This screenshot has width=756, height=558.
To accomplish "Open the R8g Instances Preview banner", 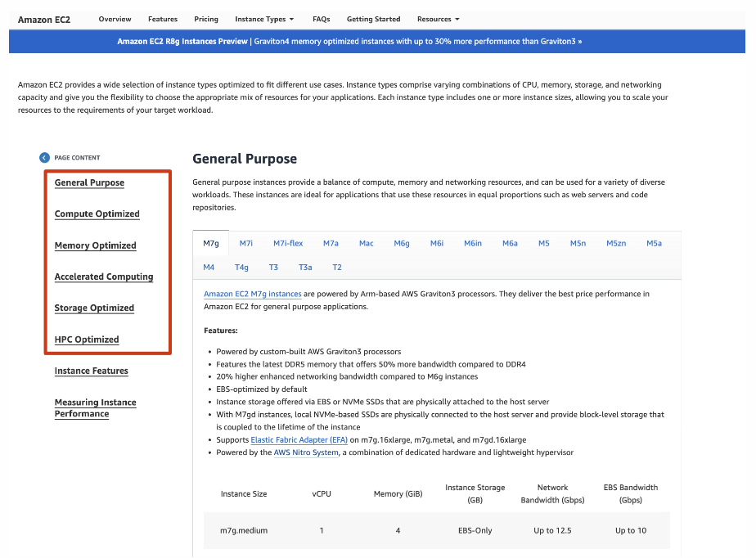I will click(x=378, y=40).
